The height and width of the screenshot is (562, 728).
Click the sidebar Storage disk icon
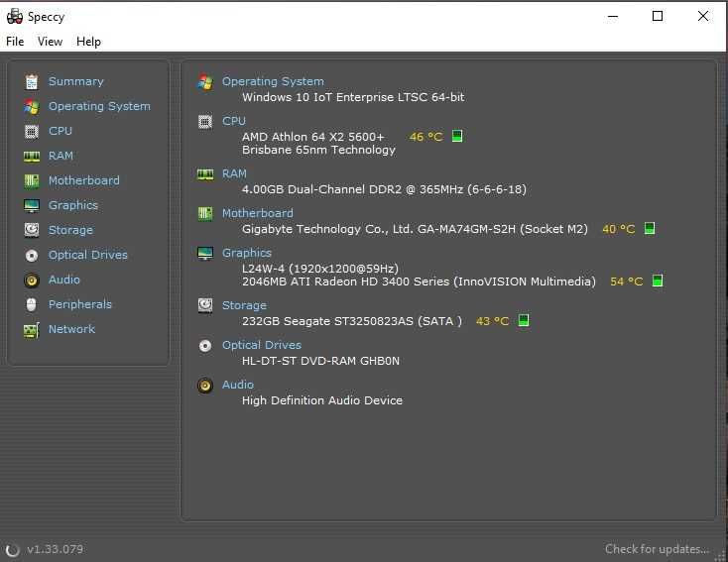tap(32, 230)
